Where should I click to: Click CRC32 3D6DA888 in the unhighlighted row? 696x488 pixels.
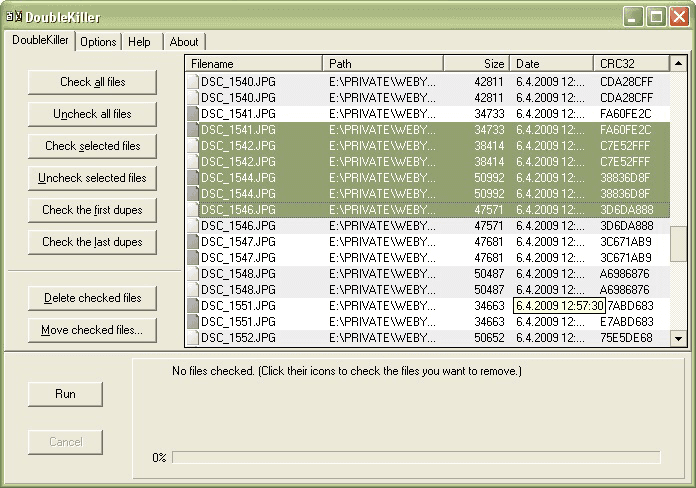point(626,226)
